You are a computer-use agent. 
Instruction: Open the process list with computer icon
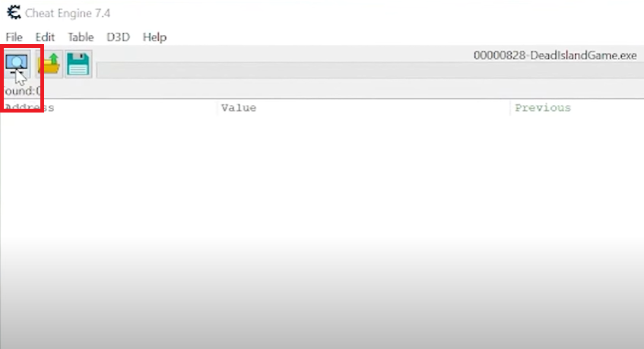click(17, 64)
